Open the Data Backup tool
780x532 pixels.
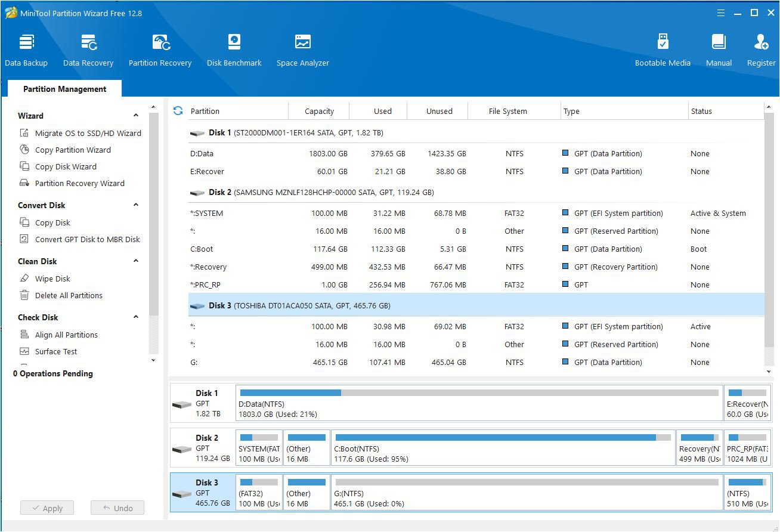pyautogui.click(x=26, y=50)
